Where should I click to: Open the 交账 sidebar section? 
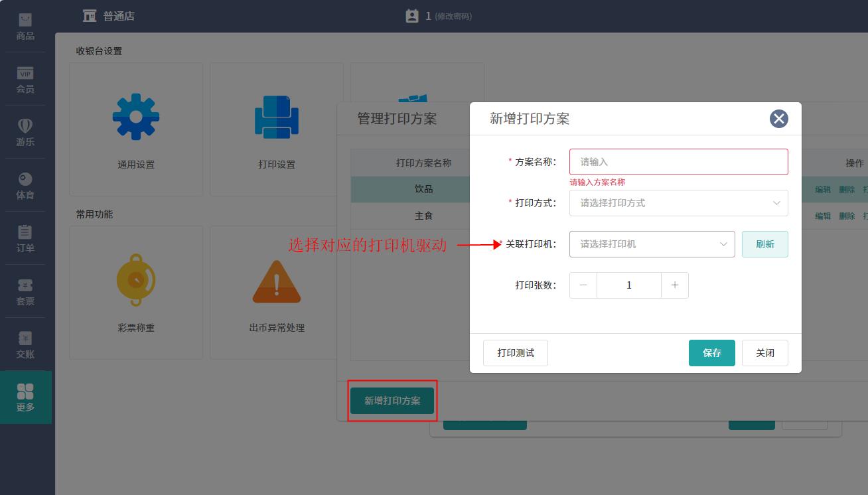[x=25, y=344]
